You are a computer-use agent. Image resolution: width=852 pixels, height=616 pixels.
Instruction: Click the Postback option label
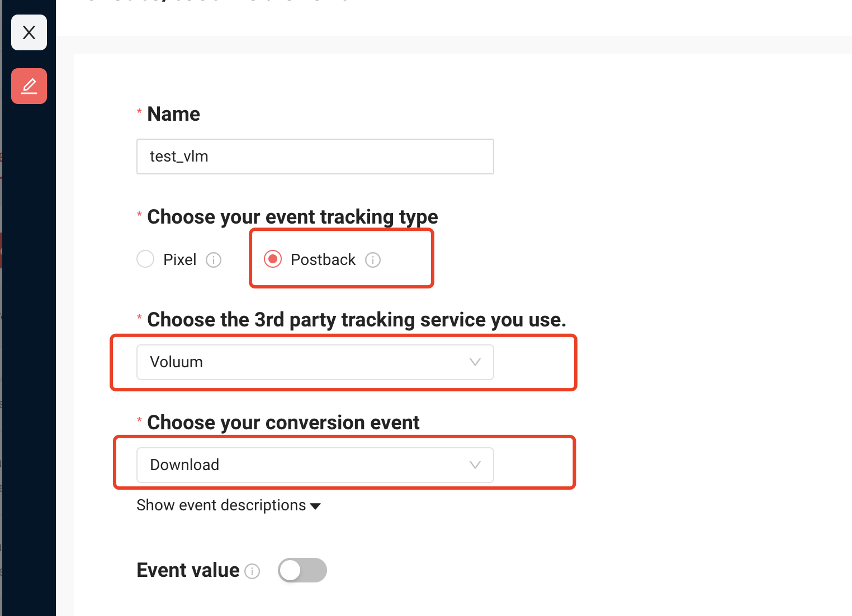point(323,260)
